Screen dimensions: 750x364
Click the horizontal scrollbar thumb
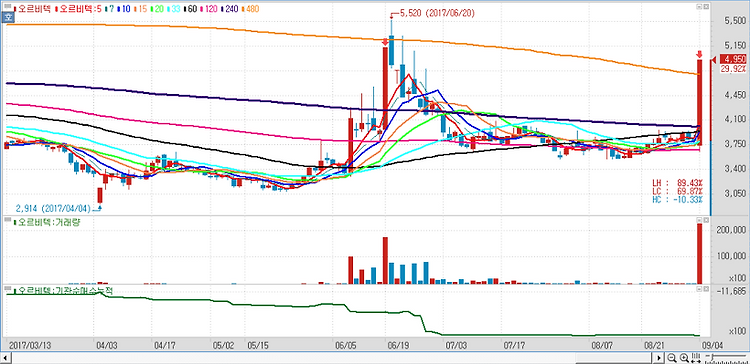tap(614, 358)
